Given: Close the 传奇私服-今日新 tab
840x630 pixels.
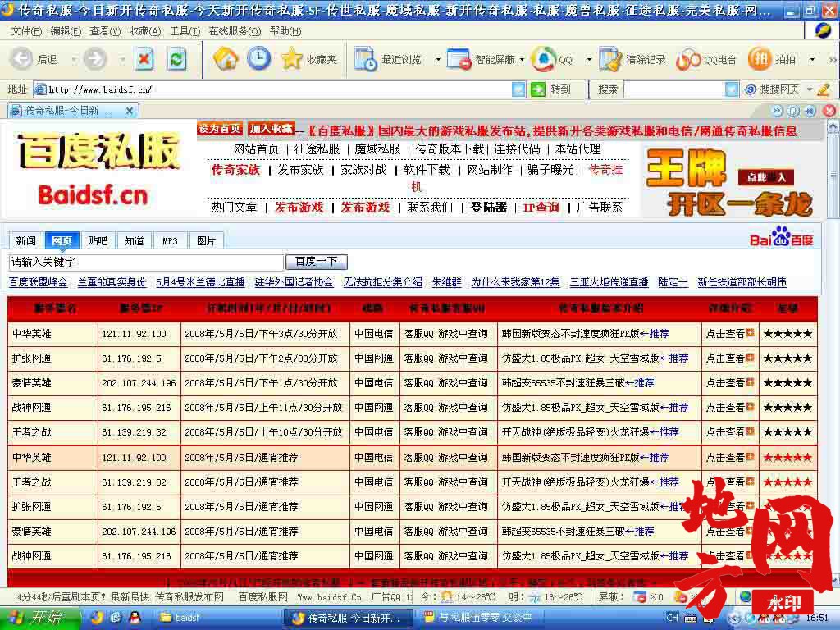Looking at the screenshot, I should tap(129, 111).
